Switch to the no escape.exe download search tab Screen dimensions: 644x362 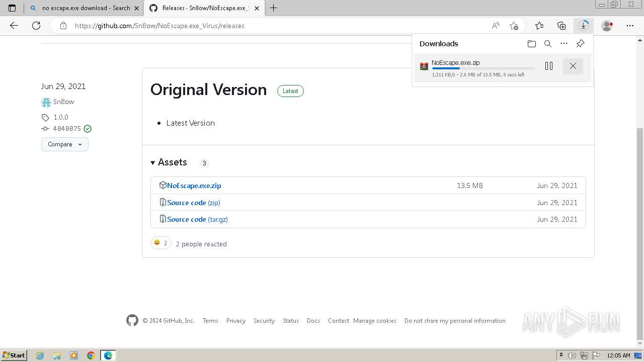pos(84,8)
